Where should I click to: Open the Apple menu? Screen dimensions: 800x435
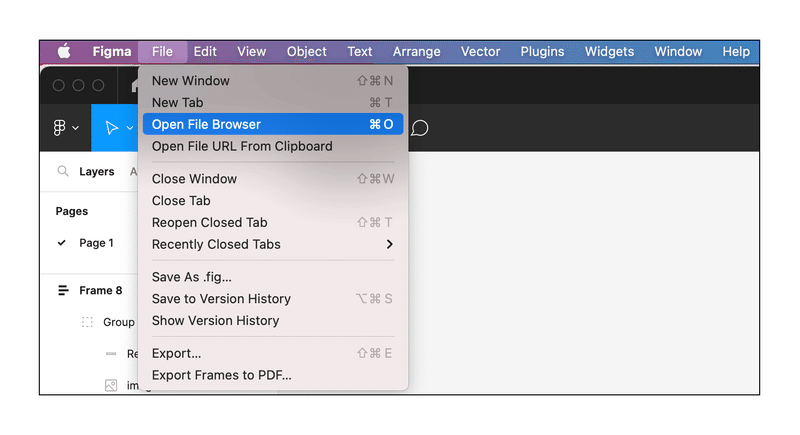pyautogui.click(x=64, y=52)
